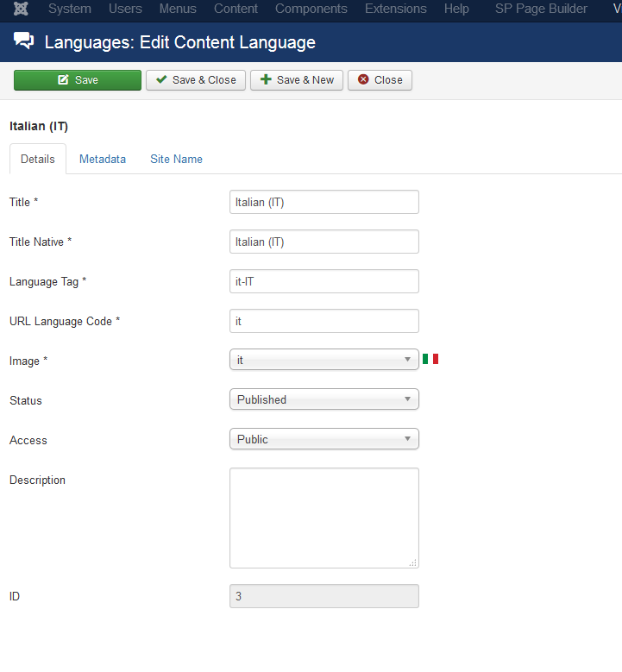Click the Joomla logo icon
This screenshot has height=672, width=622.
(21, 9)
